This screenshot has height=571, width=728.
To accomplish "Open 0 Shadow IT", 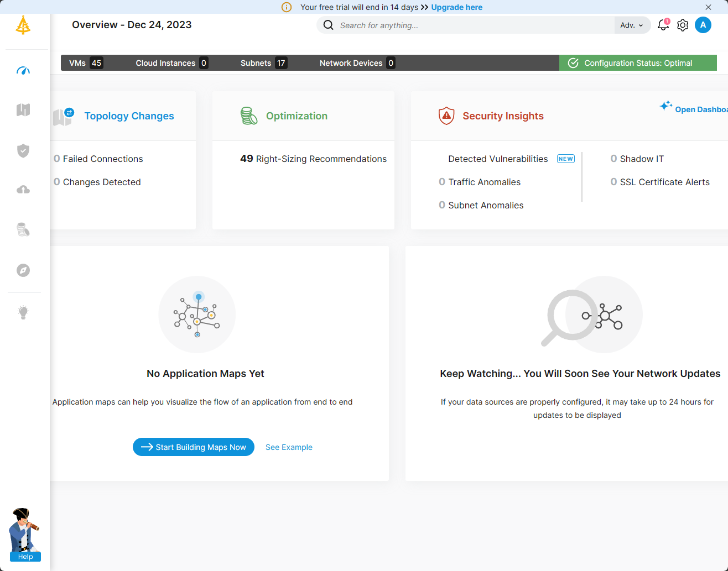I will click(x=637, y=159).
